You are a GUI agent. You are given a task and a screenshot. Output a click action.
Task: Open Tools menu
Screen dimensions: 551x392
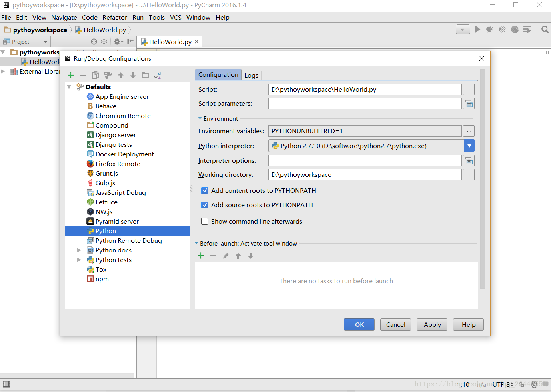pos(157,18)
